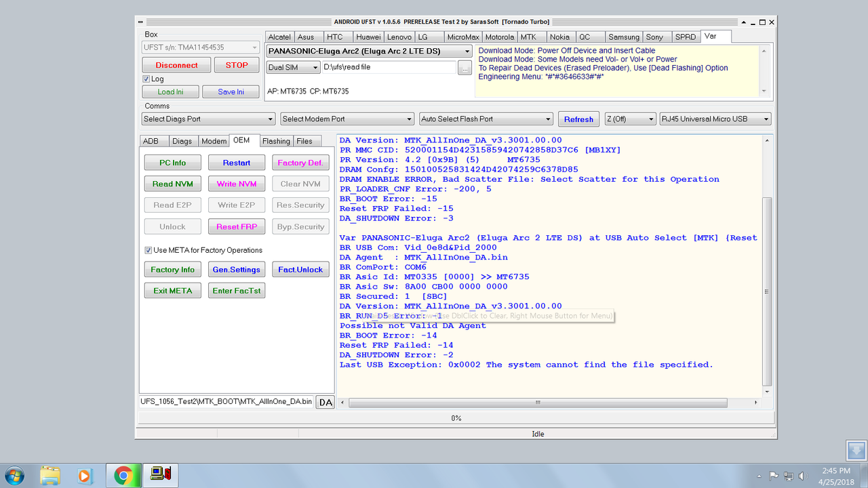Open Select Diags Port dropdown
868x488 pixels.
[208, 119]
